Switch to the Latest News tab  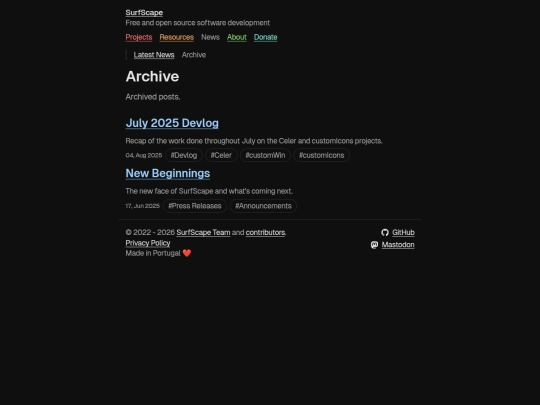coord(154,55)
